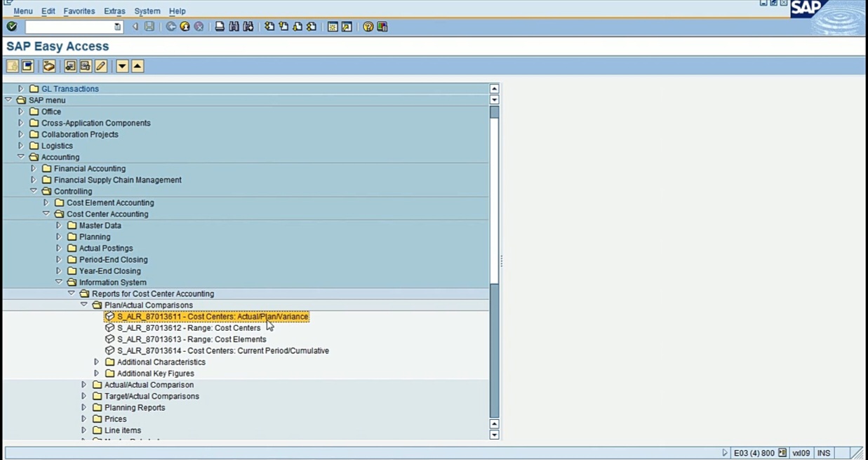Open the Extras menu
Screen dimensions: 868x460
click(x=114, y=11)
